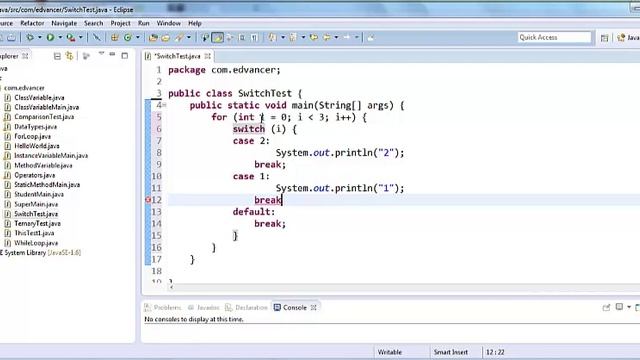Open the Help menu
The image size is (640, 360).
(195, 23)
